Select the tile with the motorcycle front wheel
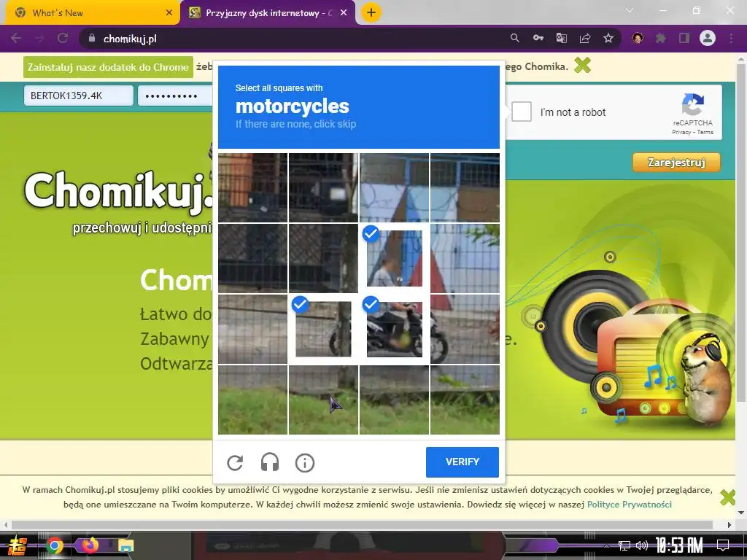The image size is (747, 560). tap(465, 329)
